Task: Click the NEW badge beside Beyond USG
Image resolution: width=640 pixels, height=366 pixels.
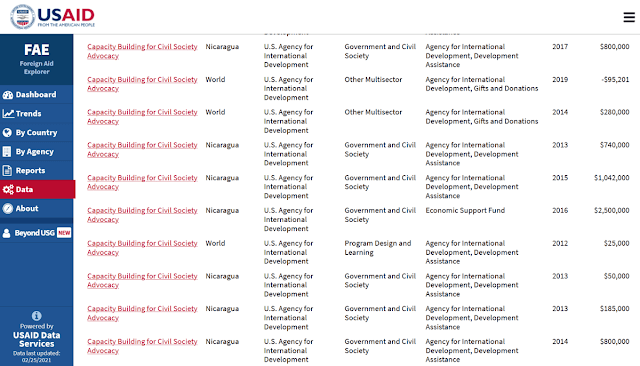Action: point(64,233)
